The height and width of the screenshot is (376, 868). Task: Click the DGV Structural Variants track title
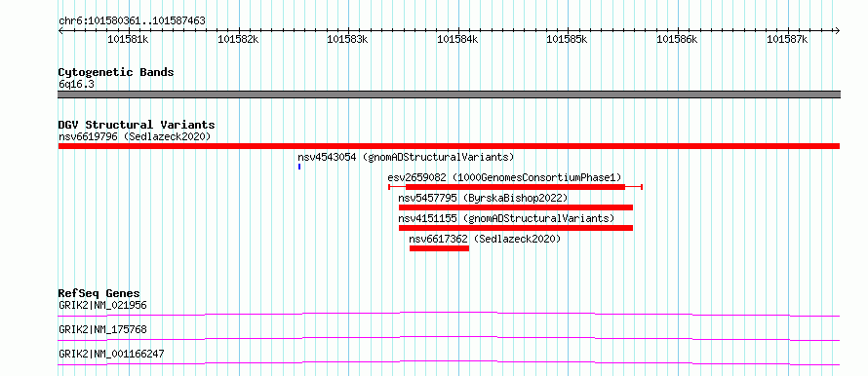[137, 125]
